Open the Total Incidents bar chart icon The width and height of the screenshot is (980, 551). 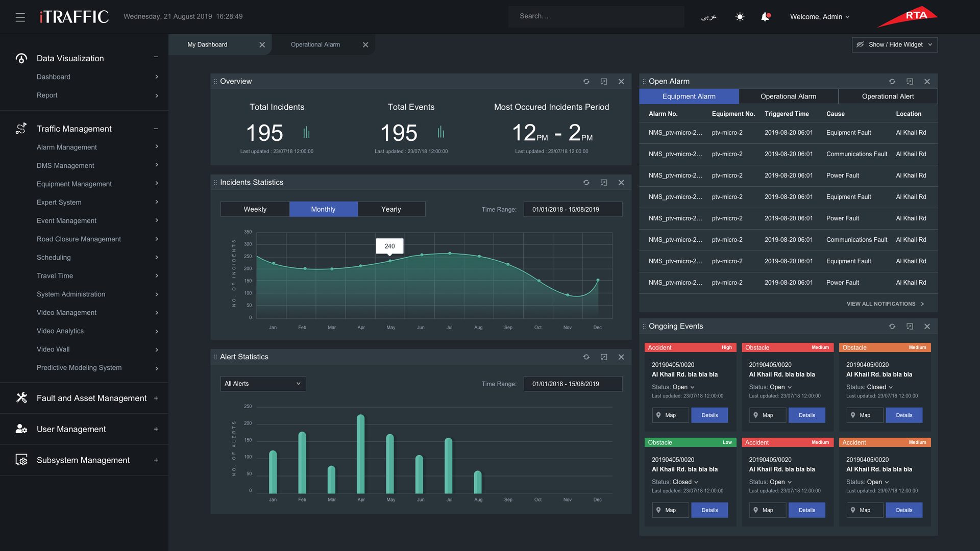click(306, 133)
